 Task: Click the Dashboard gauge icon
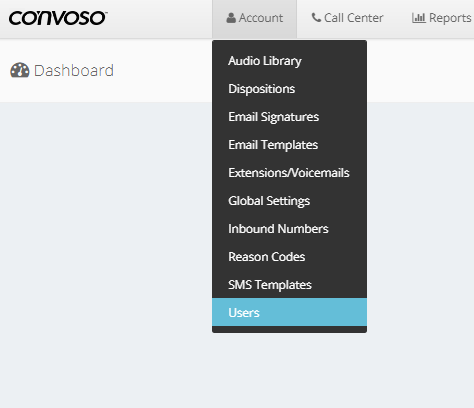(20, 70)
